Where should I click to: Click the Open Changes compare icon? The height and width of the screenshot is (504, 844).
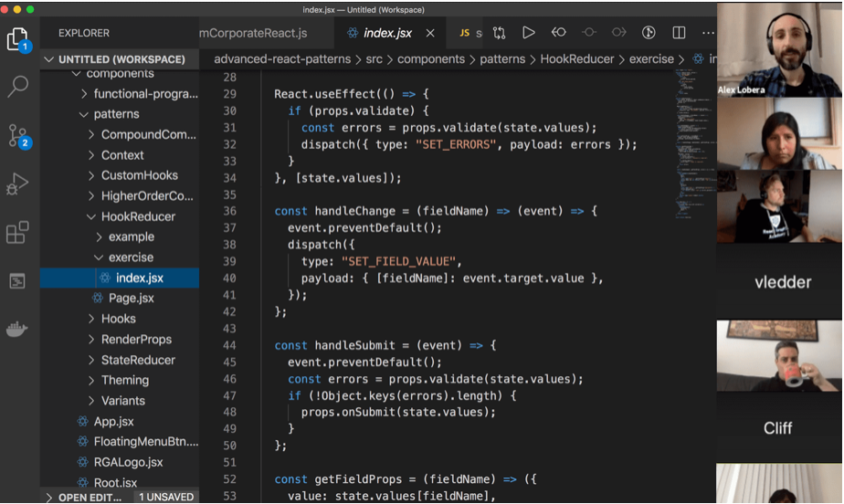[499, 33]
